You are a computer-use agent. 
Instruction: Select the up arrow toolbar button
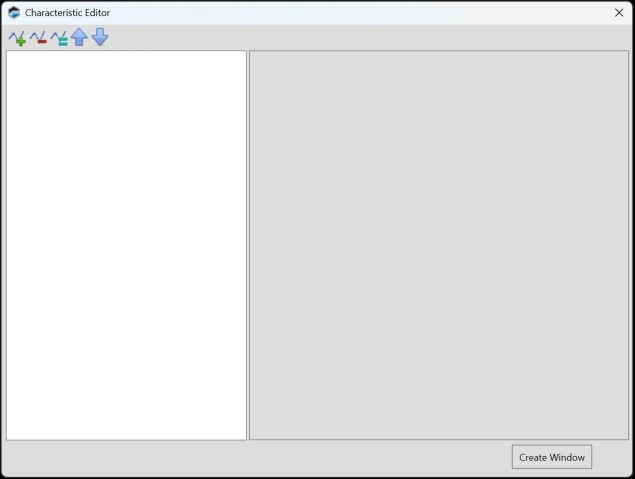(x=79, y=38)
